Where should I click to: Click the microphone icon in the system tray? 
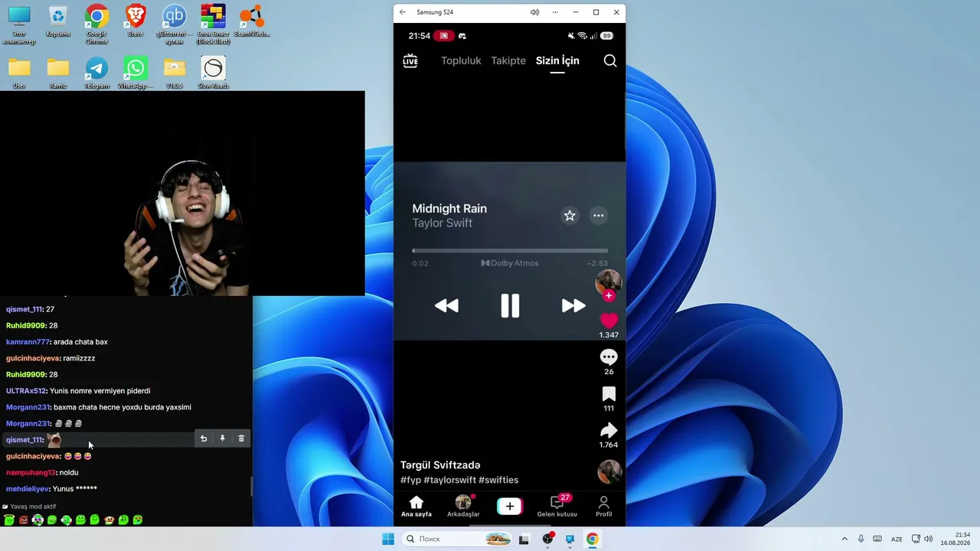[861, 539]
